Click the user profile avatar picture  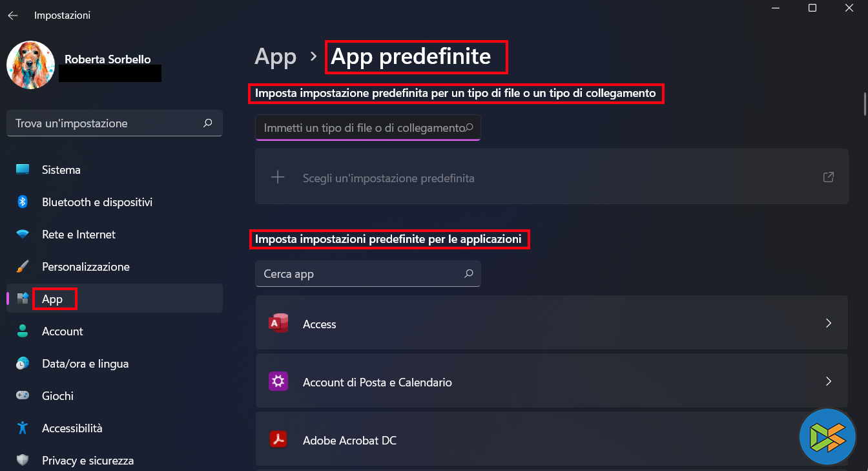(x=30, y=65)
